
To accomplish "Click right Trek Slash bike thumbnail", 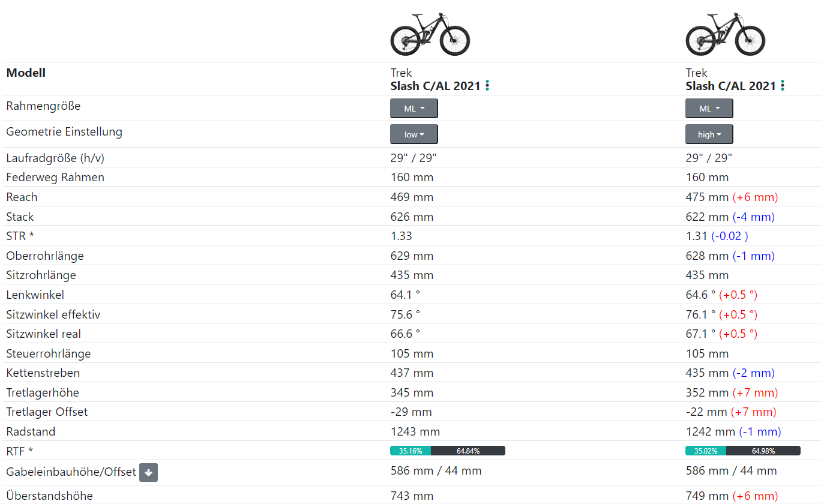I will [726, 34].
